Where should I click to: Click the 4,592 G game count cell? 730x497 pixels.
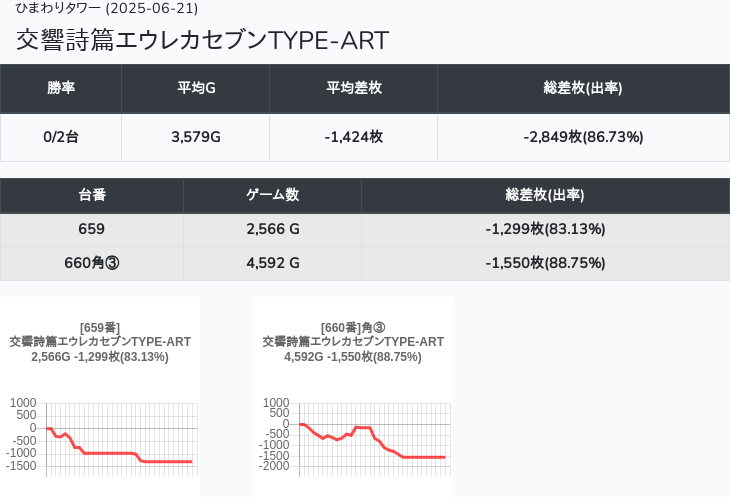pos(272,263)
